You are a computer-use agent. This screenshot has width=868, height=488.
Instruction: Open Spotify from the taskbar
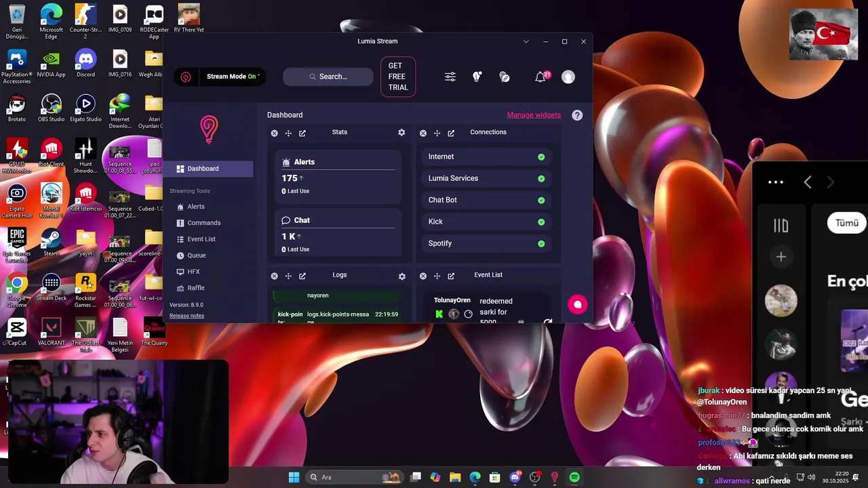(x=574, y=477)
